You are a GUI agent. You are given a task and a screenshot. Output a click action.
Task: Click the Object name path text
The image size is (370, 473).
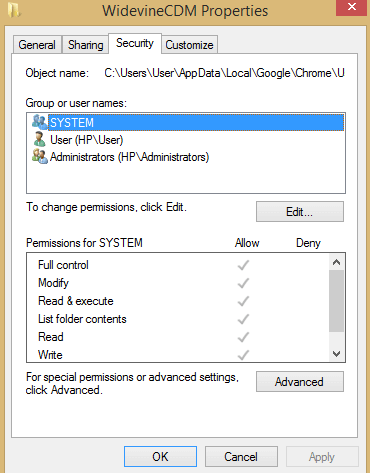coord(224,73)
